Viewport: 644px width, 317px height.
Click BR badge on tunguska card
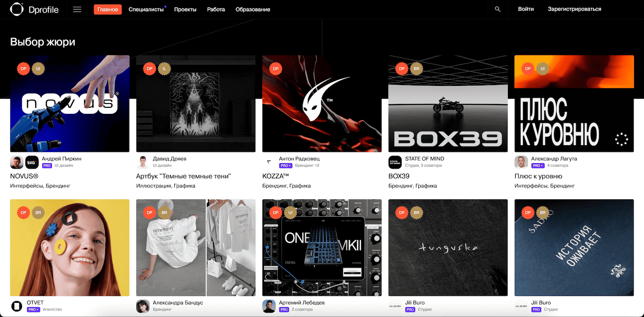pyautogui.click(x=416, y=212)
